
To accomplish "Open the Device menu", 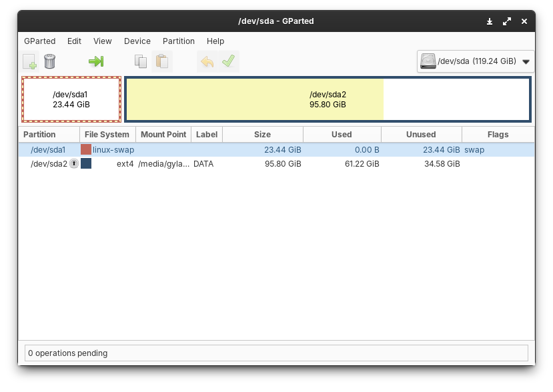I will tap(137, 41).
